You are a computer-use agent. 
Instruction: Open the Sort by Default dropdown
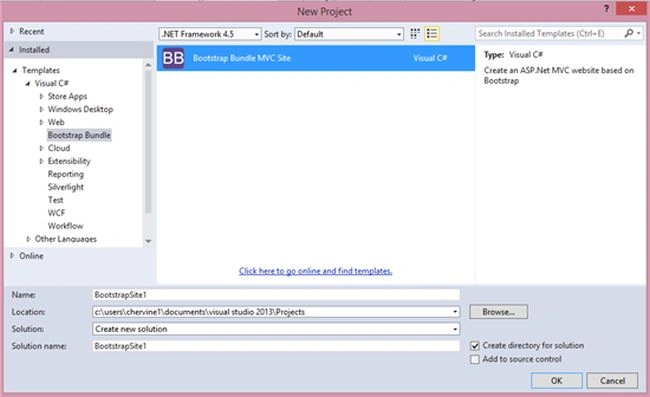pos(349,34)
